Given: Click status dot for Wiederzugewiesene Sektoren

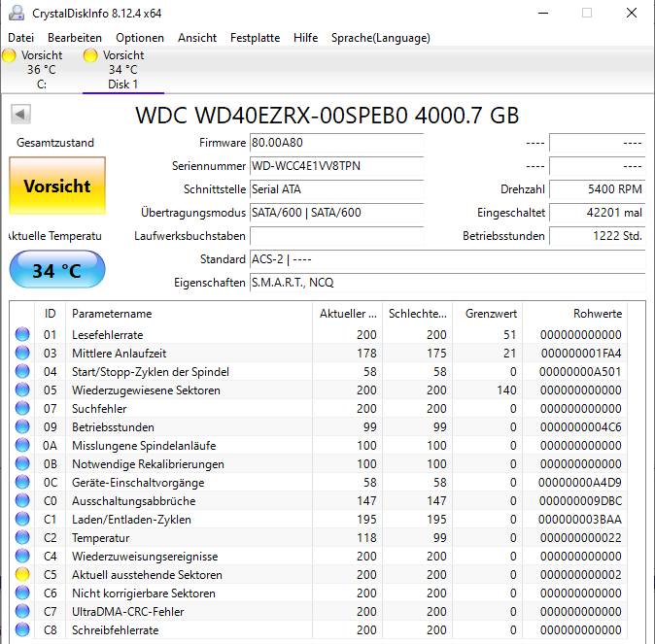Looking at the screenshot, I should click(22, 390).
